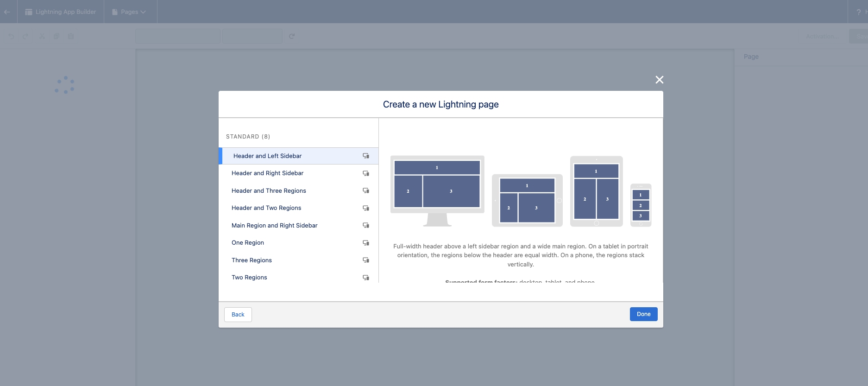Choose the Header and Three Regions layout
Image resolution: width=868 pixels, height=386 pixels.
click(x=269, y=191)
